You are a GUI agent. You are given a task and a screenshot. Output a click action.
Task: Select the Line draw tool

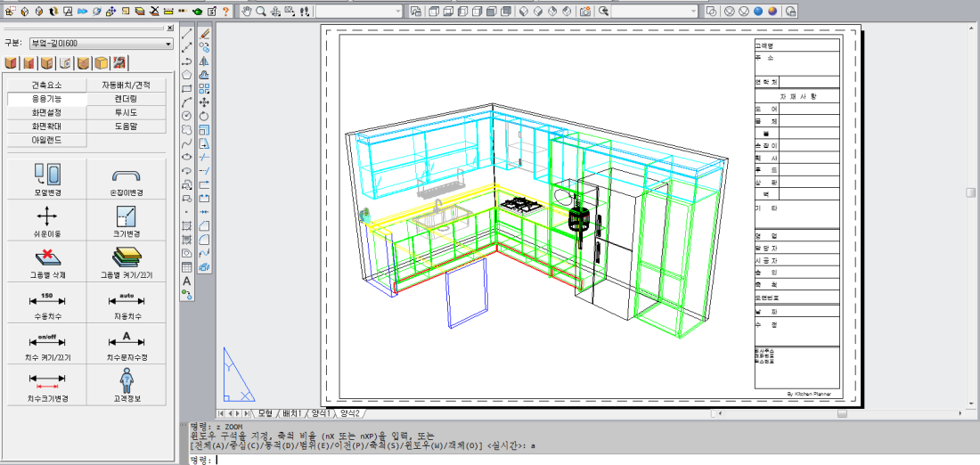click(186, 33)
